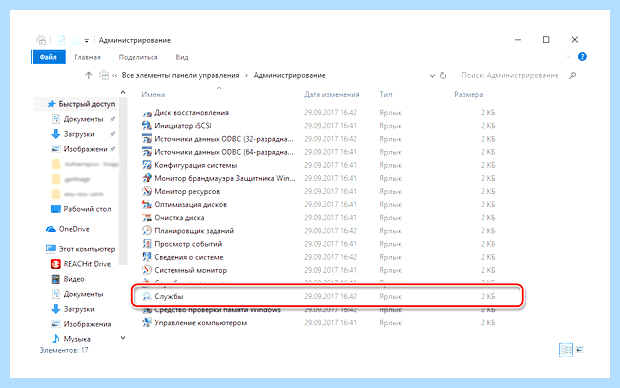The width and height of the screenshot is (620, 388).
Task: Open pinned Изображения under Быстрый доступ
Action: coord(85,149)
